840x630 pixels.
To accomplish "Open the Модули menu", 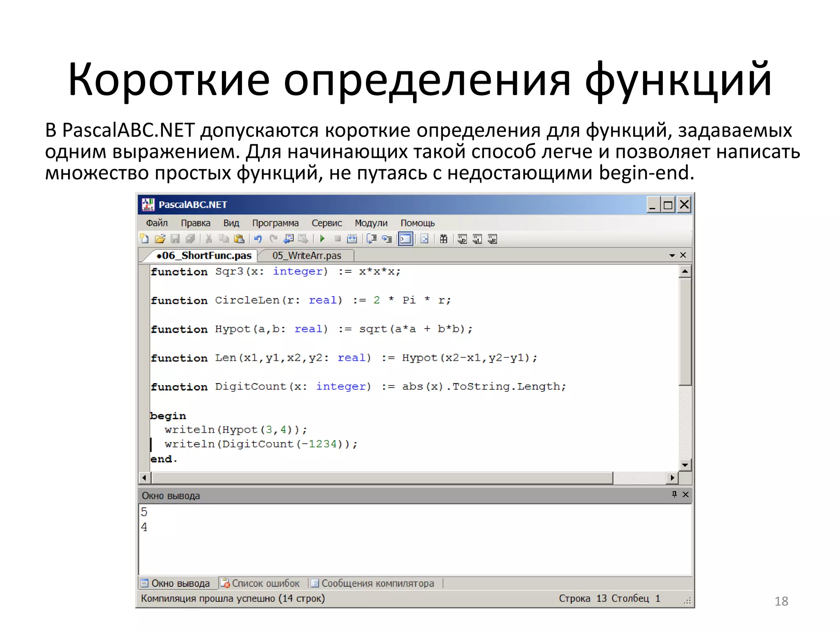I will 371,223.
